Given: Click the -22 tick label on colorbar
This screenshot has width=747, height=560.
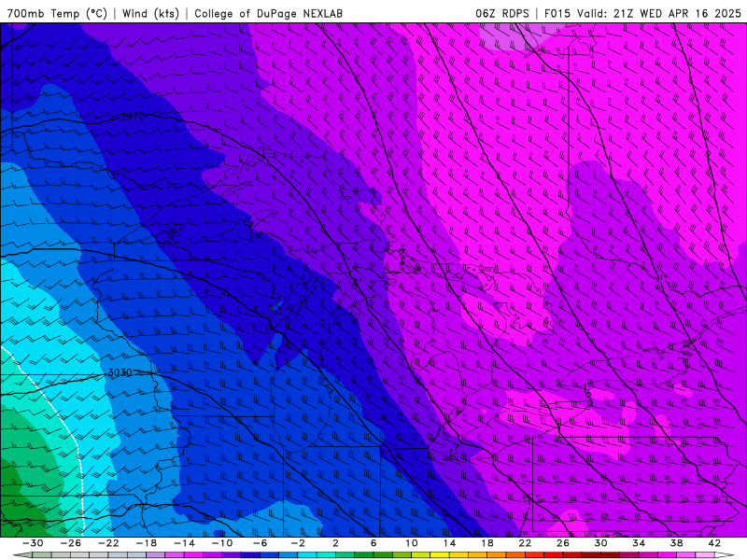Looking at the screenshot, I should tap(108, 543).
